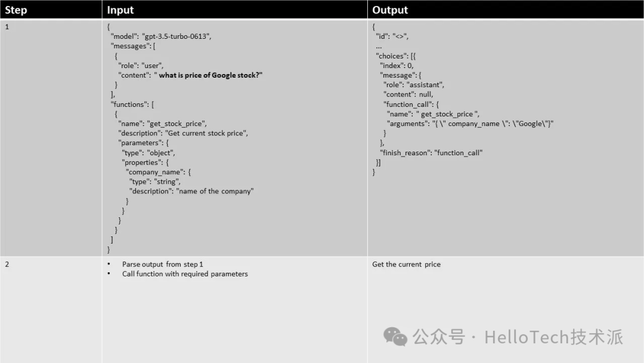Click the "content": null line
Screen dimensions: 644x363
click(408, 94)
